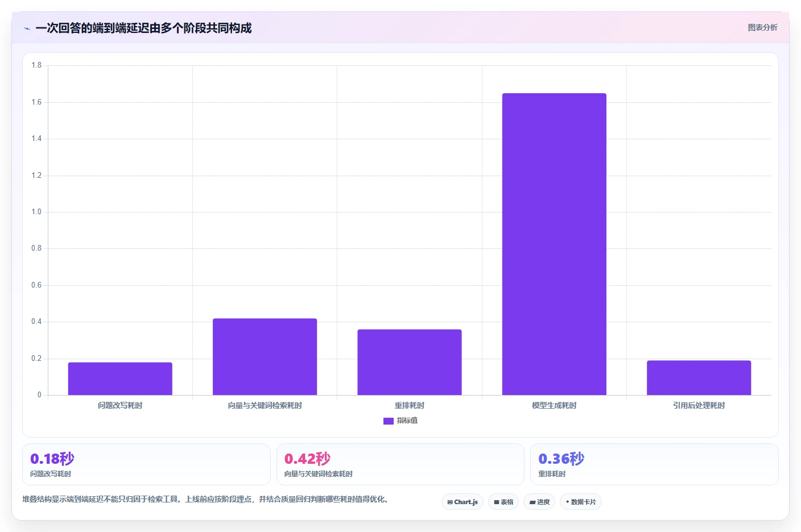Toggle the 指标值 legend color swatch
This screenshot has height=532, width=801.
[388, 421]
